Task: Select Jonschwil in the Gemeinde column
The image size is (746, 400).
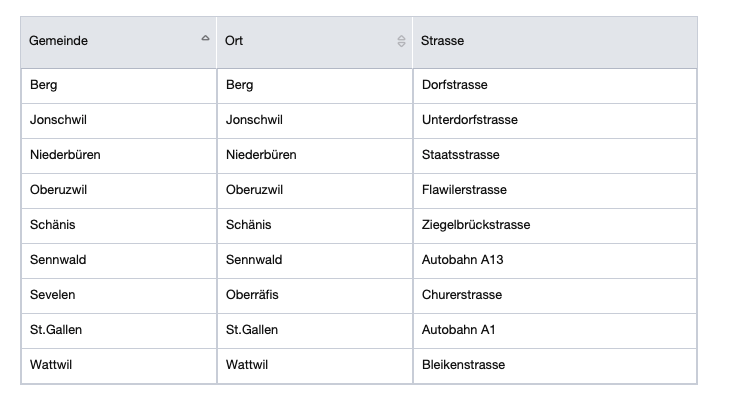Action: tap(58, 120)
